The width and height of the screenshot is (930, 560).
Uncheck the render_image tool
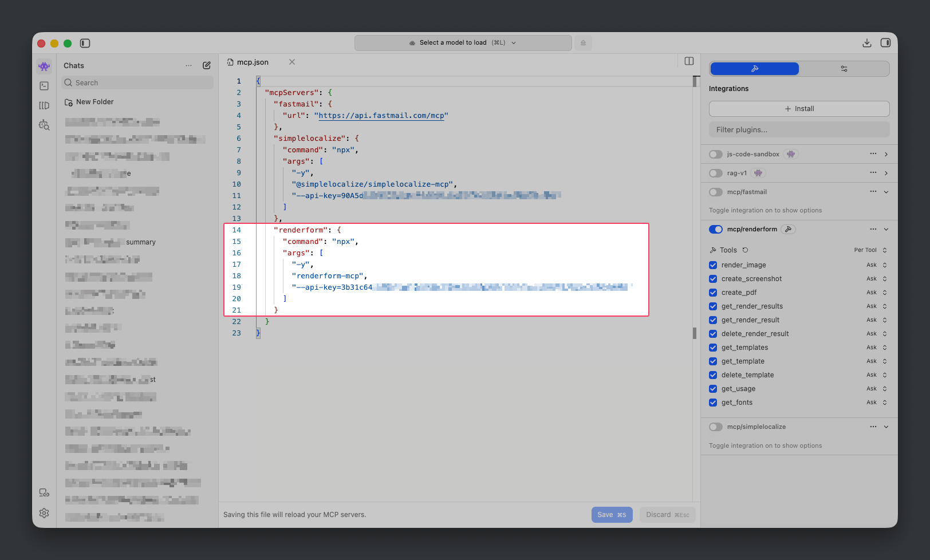[x=713, y=265]
